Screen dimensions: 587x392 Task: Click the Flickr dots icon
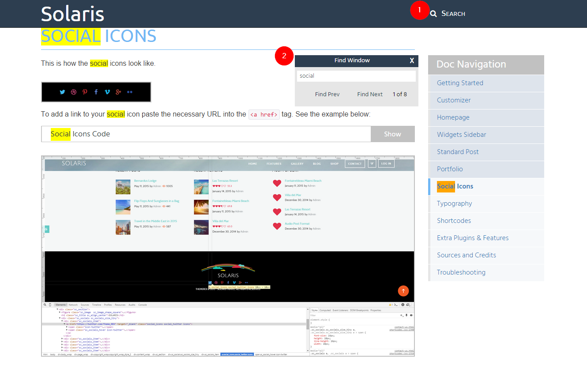(129, 92)
